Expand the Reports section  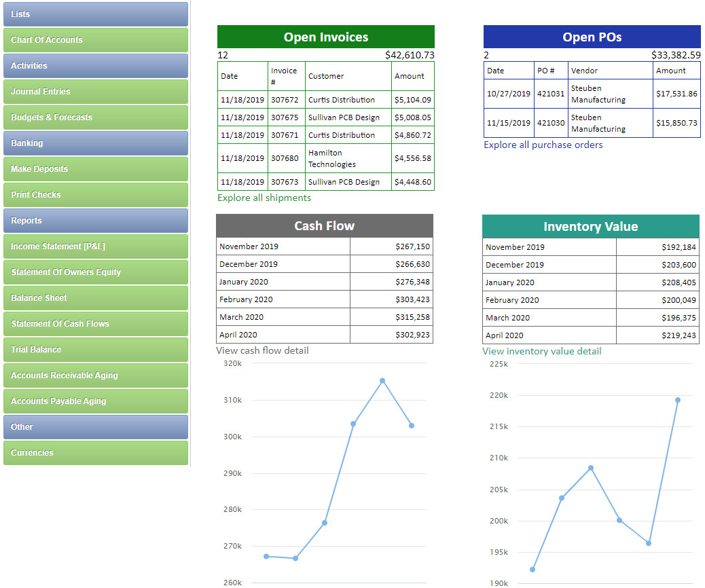[x=95, y=221]
